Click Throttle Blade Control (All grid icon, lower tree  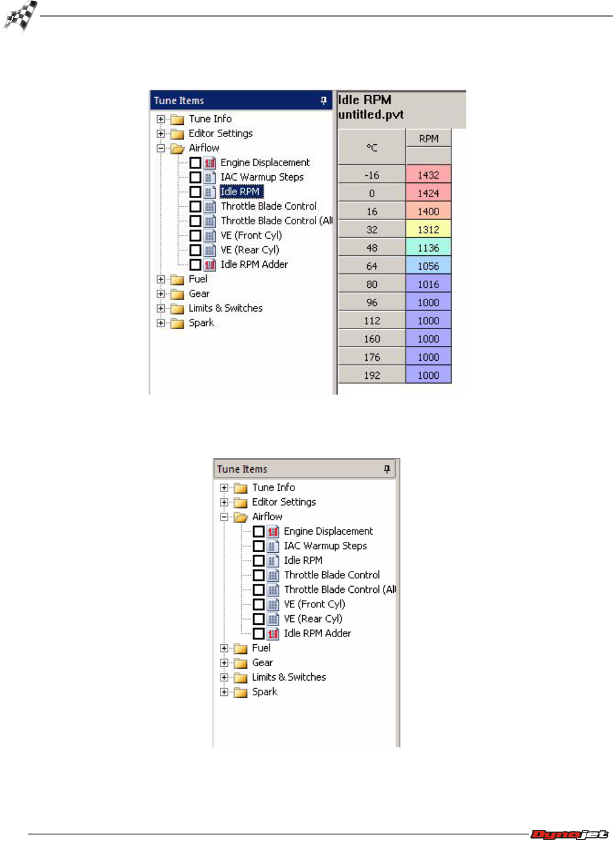[273, 589]
